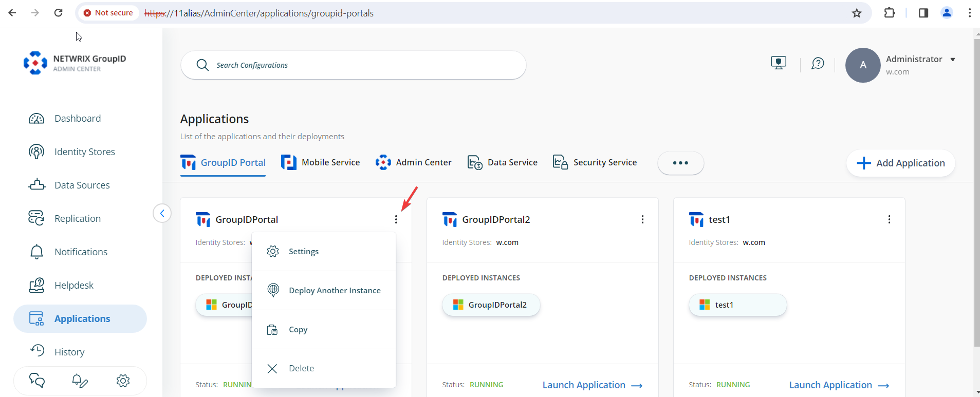
Task: Click the test1 card title icon
Action: click(x=696, y=220)
